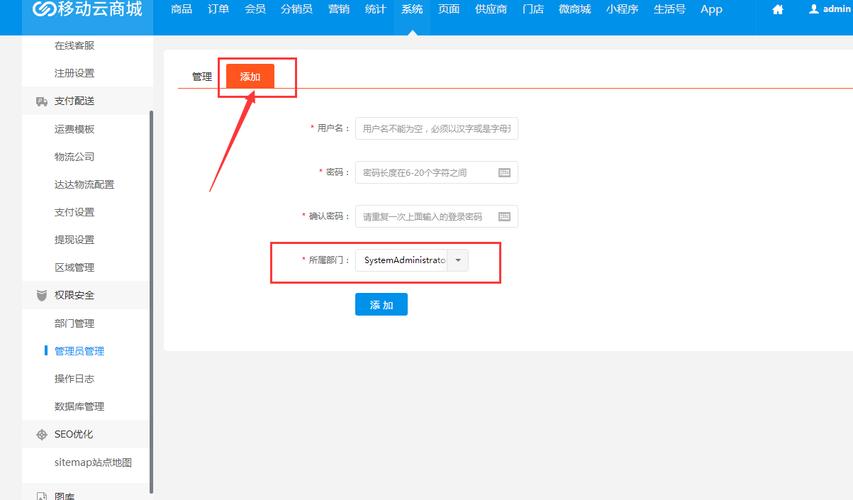Open 运费模板 in the sidebar
Viewport: 853px width, 500px height.
[75, 129]
